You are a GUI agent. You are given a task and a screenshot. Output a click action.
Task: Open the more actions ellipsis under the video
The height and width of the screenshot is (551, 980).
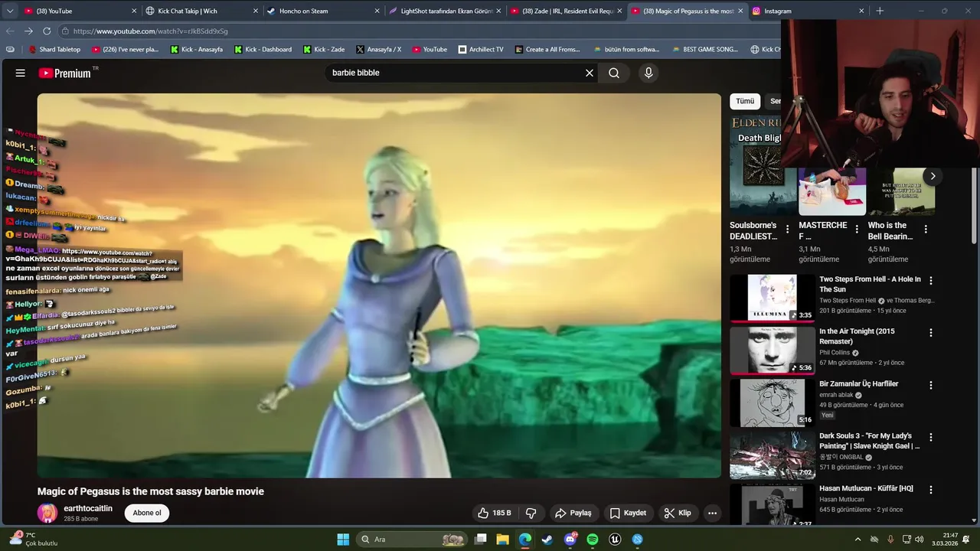[x=712, y=513]
